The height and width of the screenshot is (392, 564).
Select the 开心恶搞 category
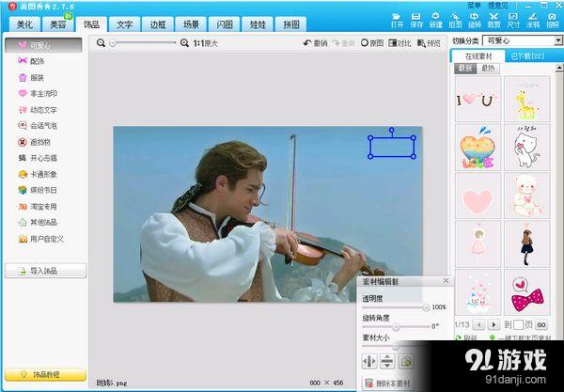[x=38, y=158]
